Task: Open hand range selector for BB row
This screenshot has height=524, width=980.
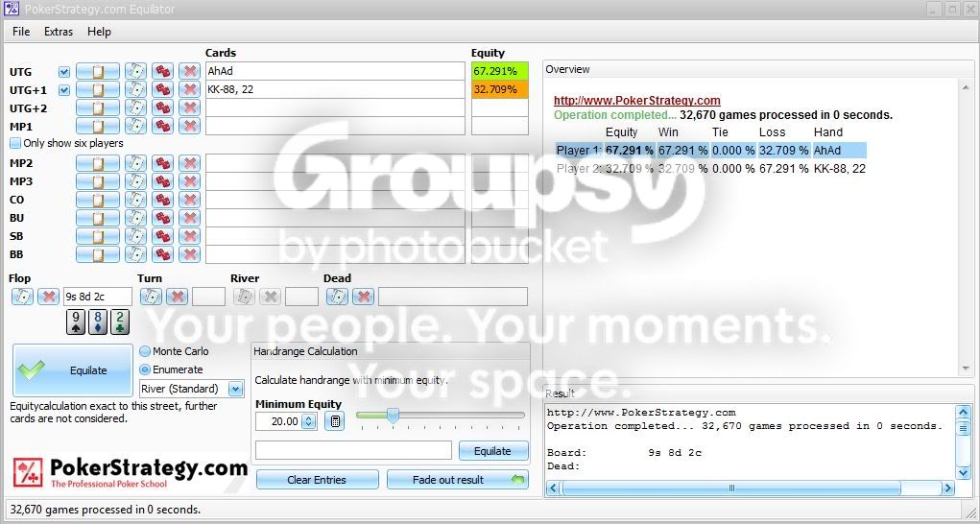Action: [98, 254]
